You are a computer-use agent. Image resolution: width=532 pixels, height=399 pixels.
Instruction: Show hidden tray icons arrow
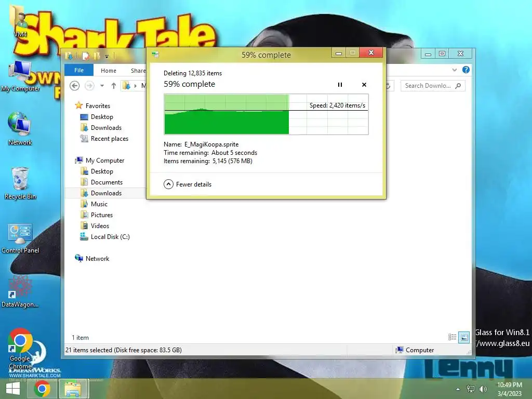pos(458,389)
